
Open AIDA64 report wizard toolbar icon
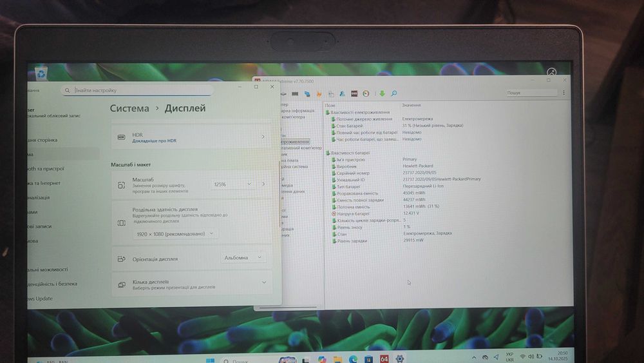point(331,93)
